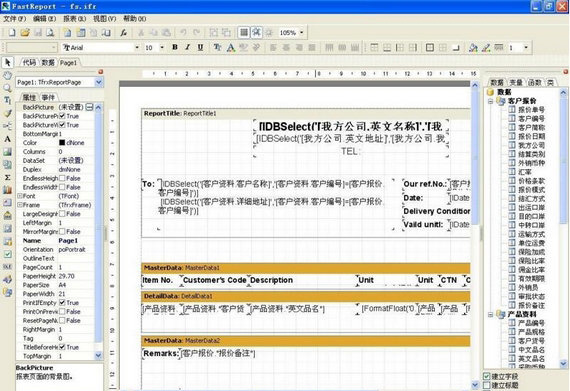Select the arrow pointer tool
Viewport: 570px width, 391px height.
click(8, 63)
